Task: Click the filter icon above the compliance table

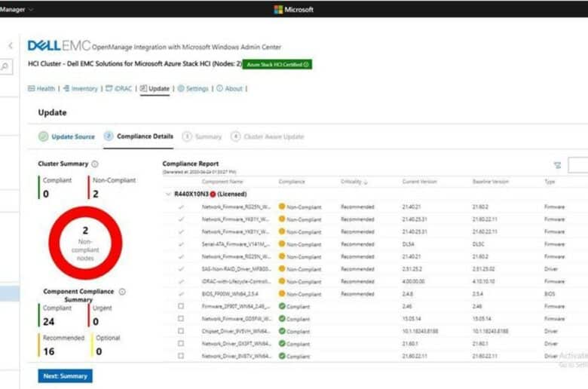Action: coord(557,165)
